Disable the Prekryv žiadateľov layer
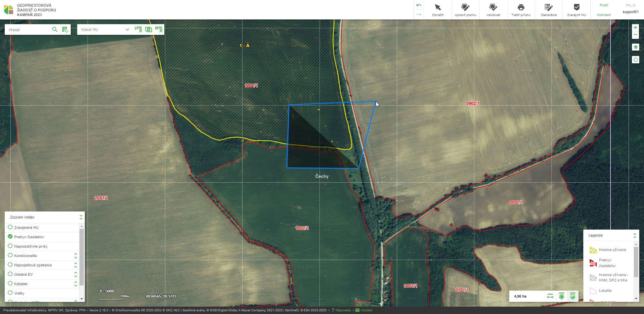The image size is (644, 314). tap(10, 237)
